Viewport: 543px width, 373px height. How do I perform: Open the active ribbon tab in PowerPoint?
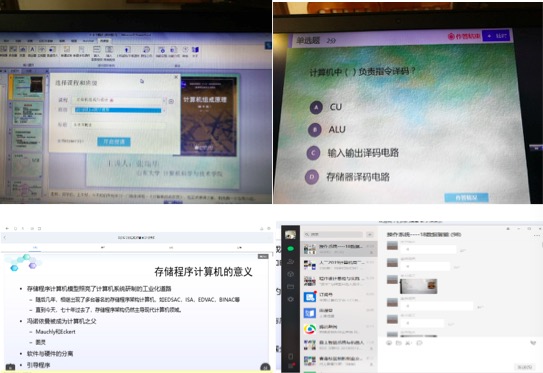[x=104, y=41]
